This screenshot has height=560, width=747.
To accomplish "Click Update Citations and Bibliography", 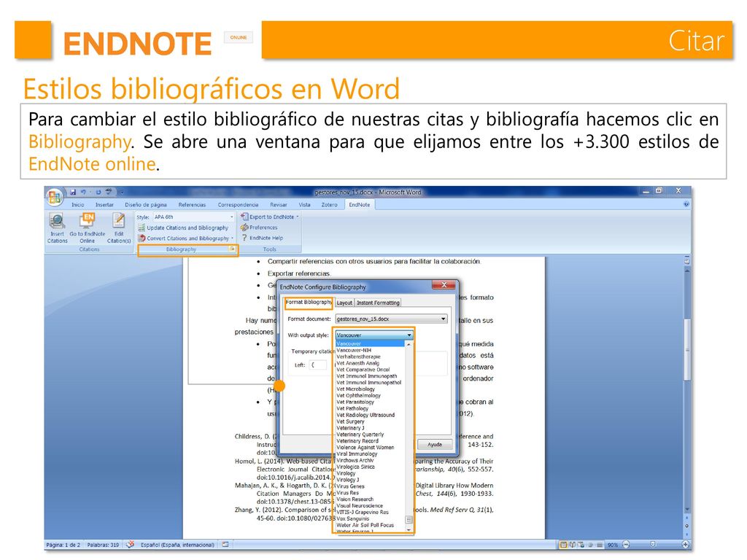I will pos(183,228).
